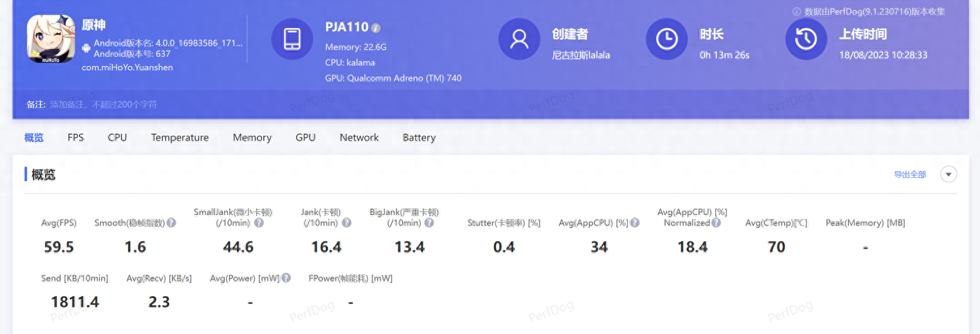Viewport: 980px width, 334px height.
Task: Click the 原神 app title
Action: [x=93, y=25]
